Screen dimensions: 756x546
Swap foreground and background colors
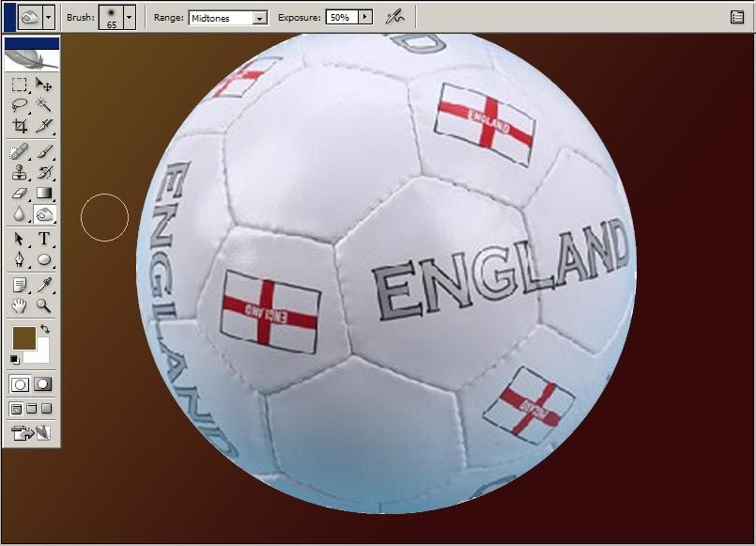pos(45,330)
